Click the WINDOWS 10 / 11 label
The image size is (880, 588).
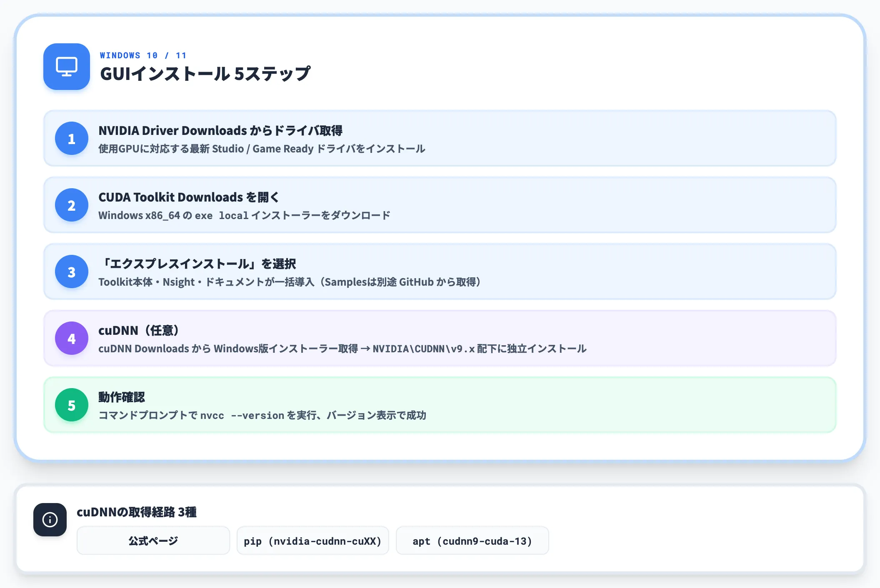[x=143, y=55]
